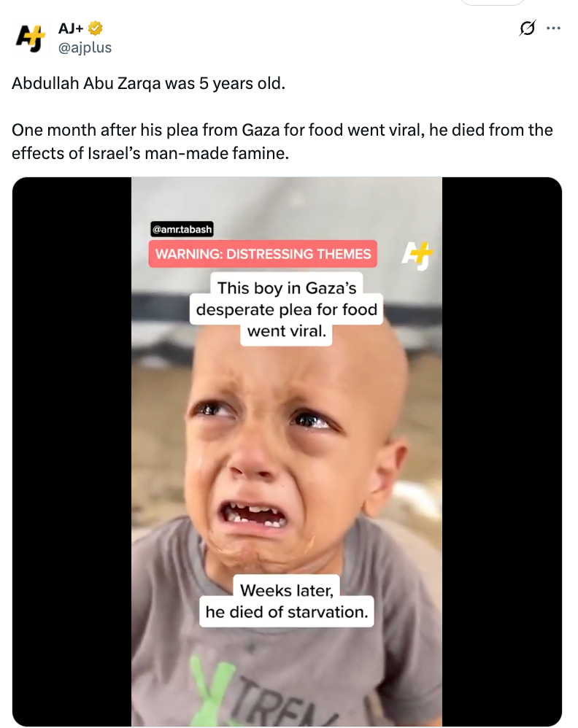Click the 'went viral.' caption line in the video
Screen dimensions: 578x728
tap(287, 331)
